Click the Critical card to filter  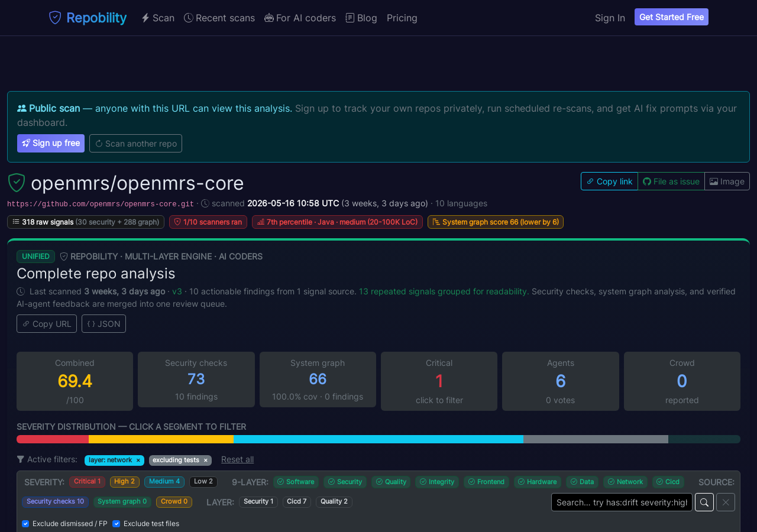point(439,381)
